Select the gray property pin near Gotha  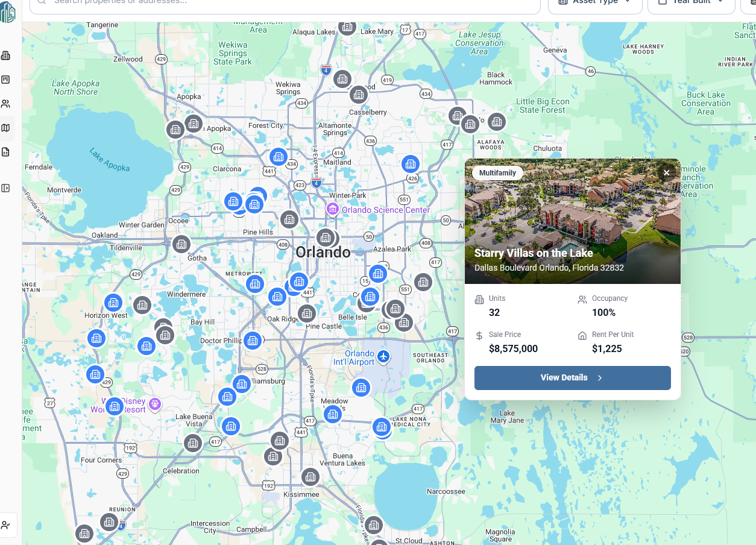point(181,244)
